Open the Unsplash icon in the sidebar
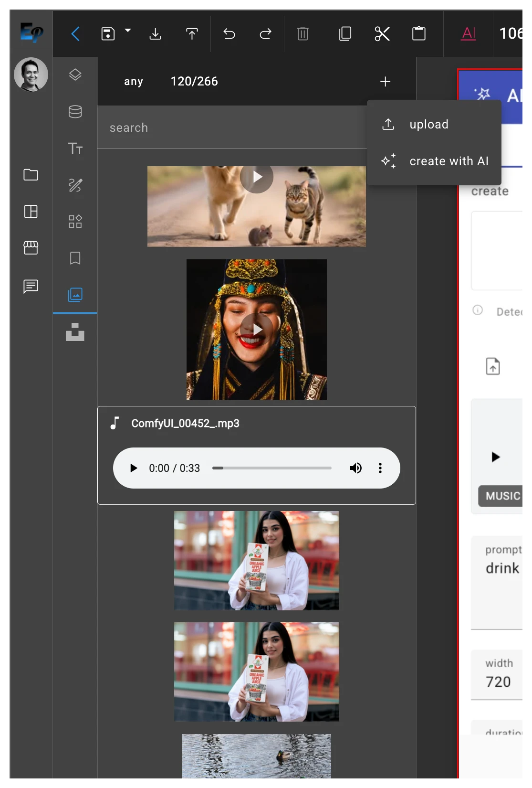532x788 pixels. point(75,332)
